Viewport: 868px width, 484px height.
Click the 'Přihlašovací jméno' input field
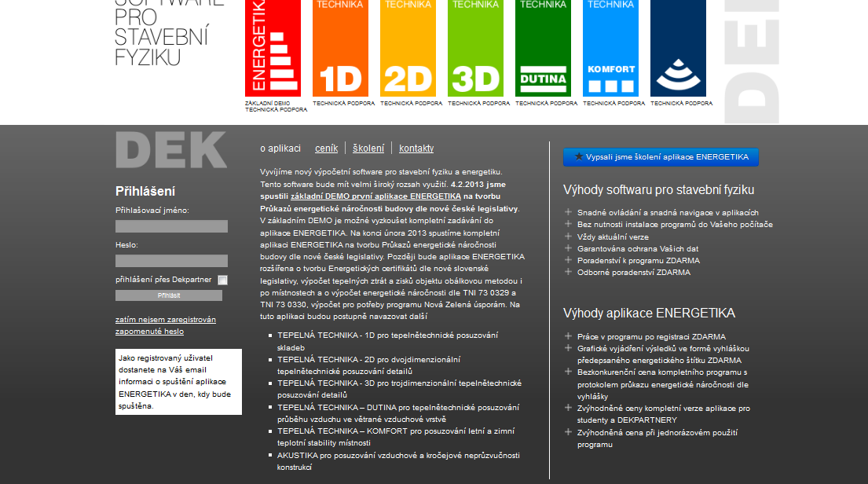[171, 226]
